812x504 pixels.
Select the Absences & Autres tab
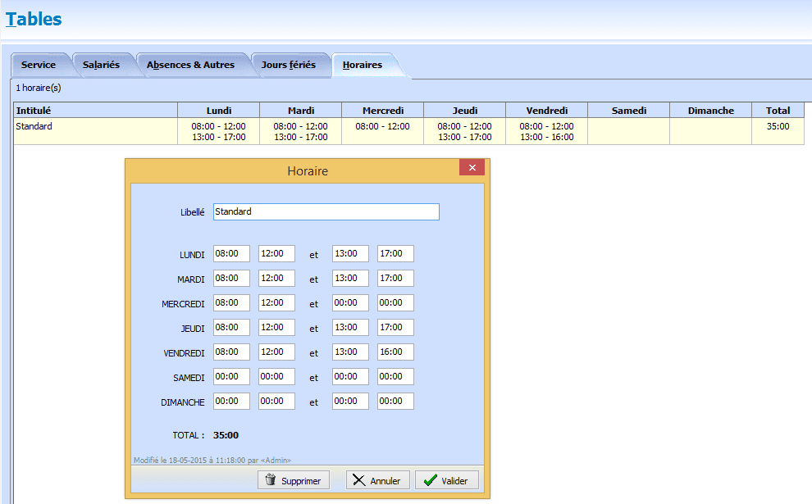[x=190, y=65]
